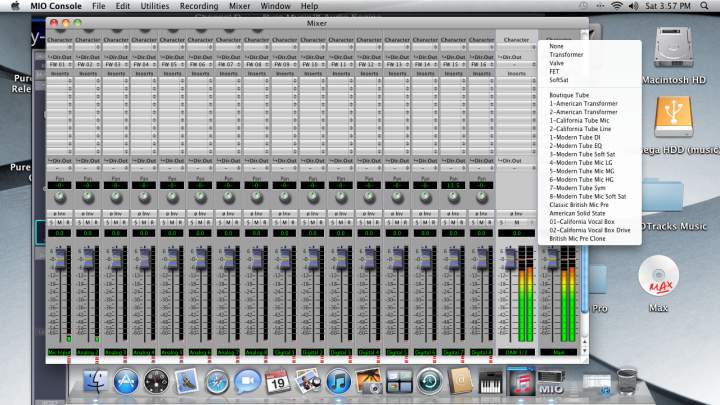The image size is (720, 405).
Task: Open Time Machine from the Dock
Action: (x=429, y=381)
